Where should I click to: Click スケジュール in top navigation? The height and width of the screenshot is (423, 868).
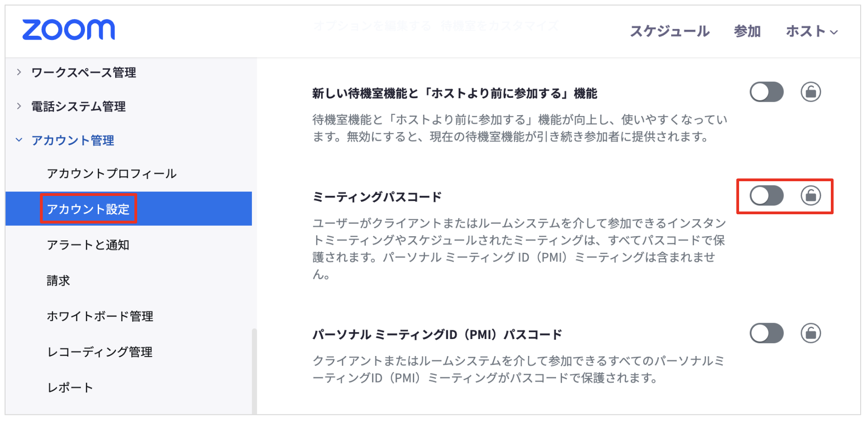pyautogui.click(x=669, y=31)
